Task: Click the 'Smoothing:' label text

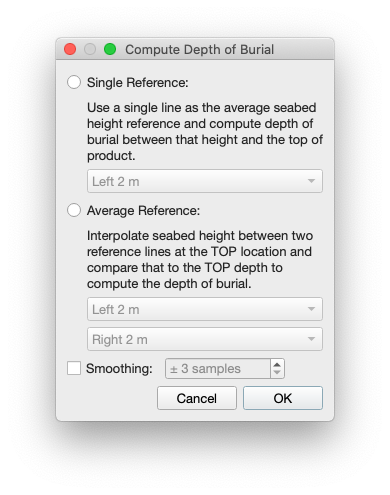Action: pos(119,368)
